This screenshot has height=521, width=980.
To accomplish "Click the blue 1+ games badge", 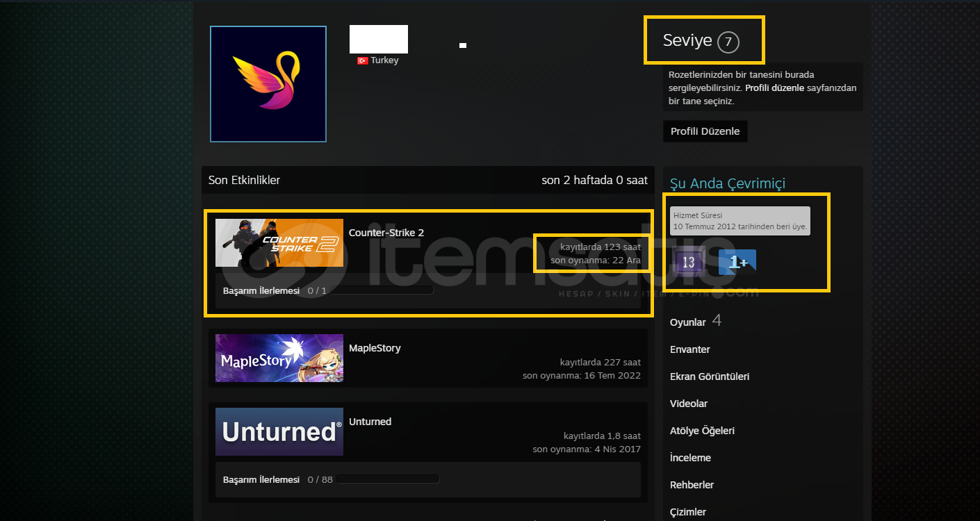I will click(737, 263).
